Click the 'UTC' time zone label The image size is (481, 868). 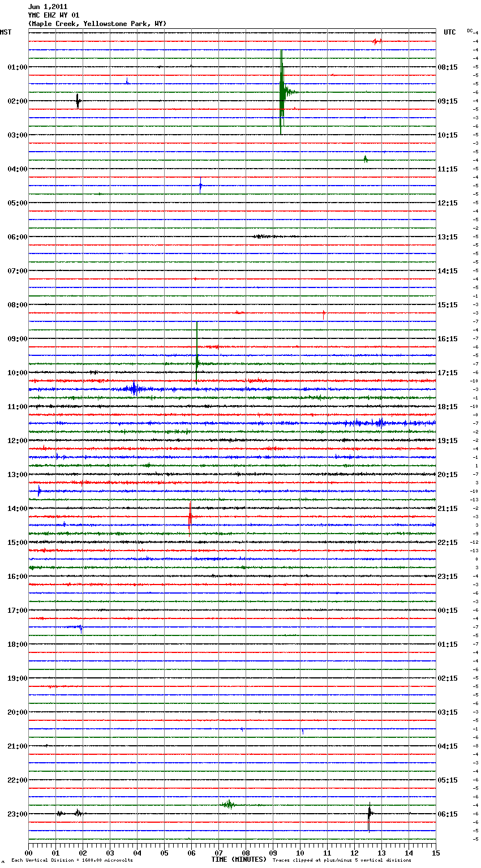tap(450, 32)
